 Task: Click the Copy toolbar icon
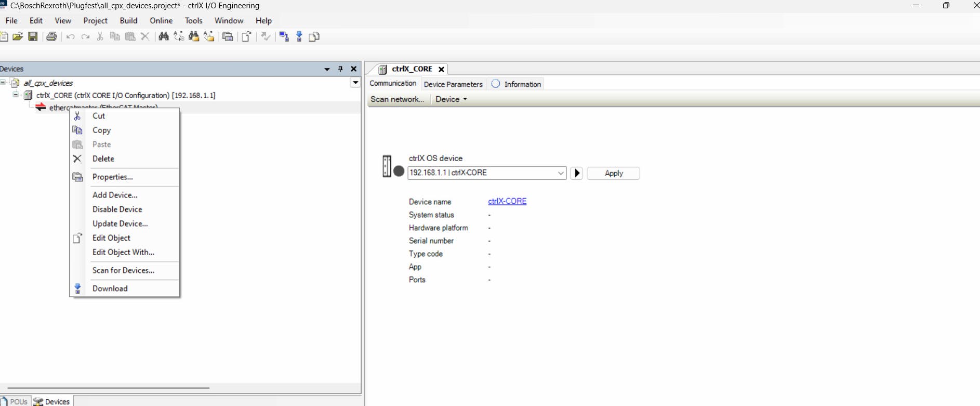pyautogui.click(x=115, y=36)
